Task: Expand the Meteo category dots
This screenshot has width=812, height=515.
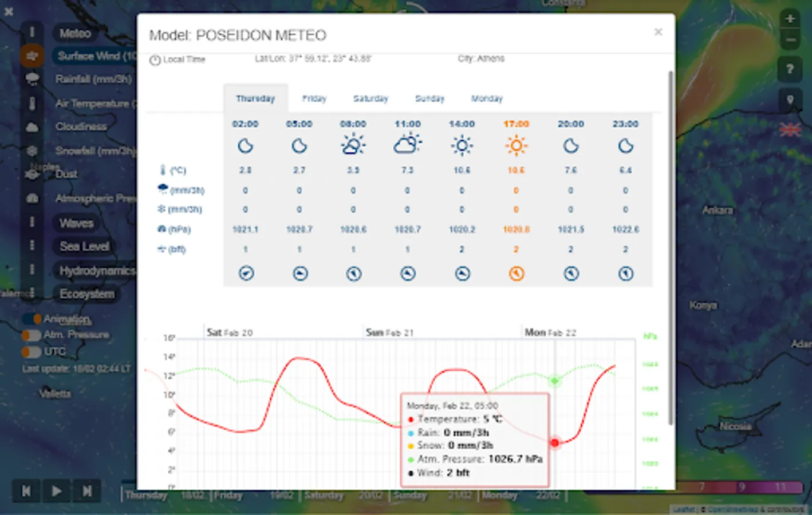Action: click(x=32, y=33)
